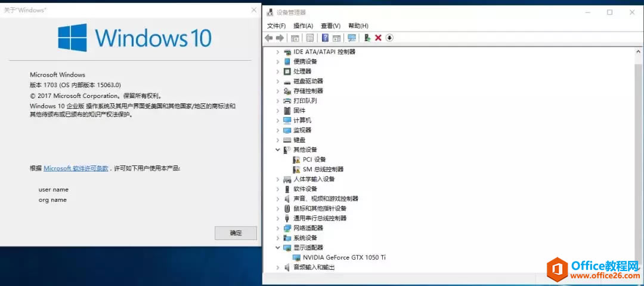Open the 操作(A) menu
644x286 pixels.
pos(303,26)
